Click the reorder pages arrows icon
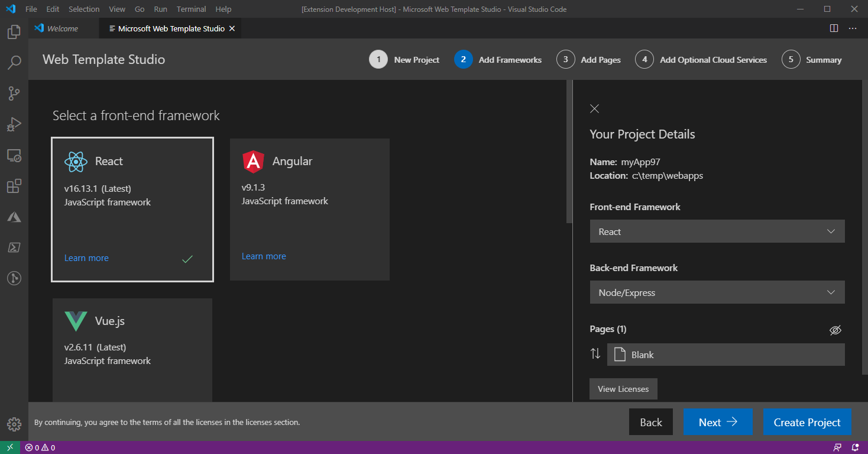The height and width of the screenshot is (454, 868). click(x=595, y=354)
